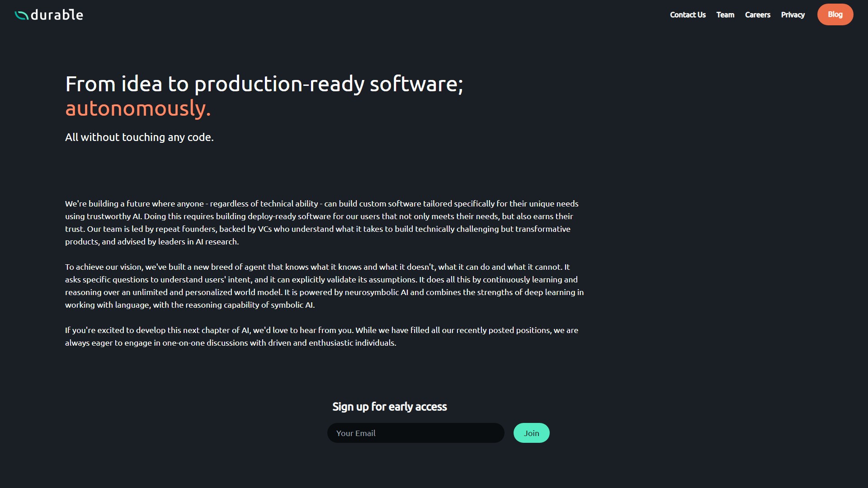Open the Contact Us page
The width and height of the screenshot is (868, 488).
(687, 15)
